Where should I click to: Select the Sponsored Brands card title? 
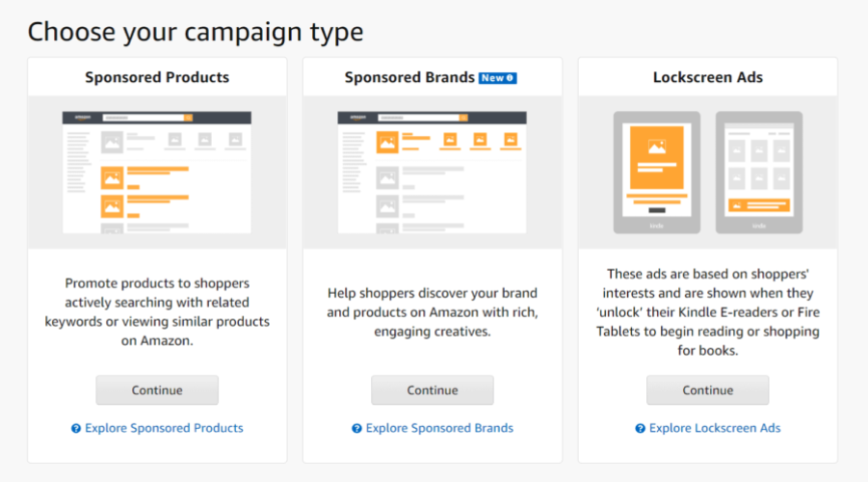[409, 77]
